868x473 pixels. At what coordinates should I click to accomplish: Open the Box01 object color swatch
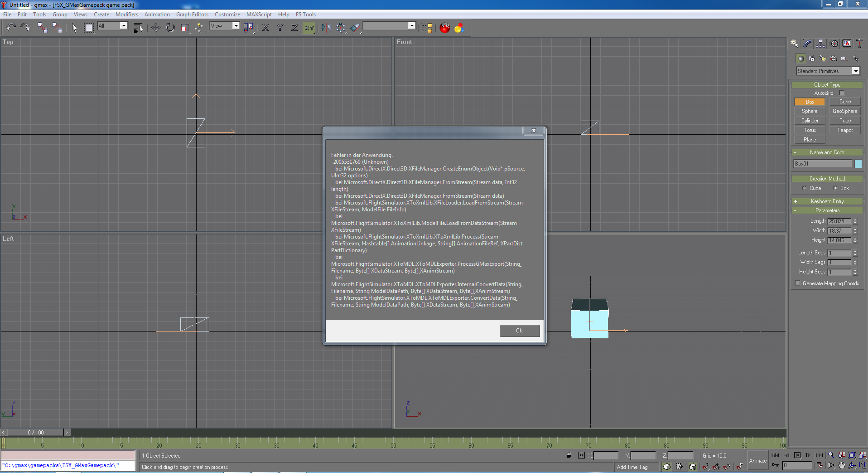(858, 164)
